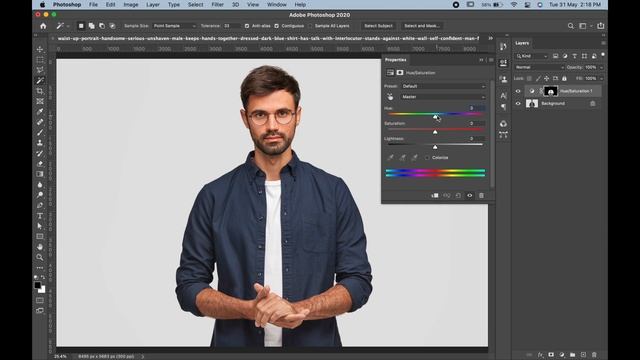
Task: Click the clip to layer icon in Properties
Action: click(435, 196)
